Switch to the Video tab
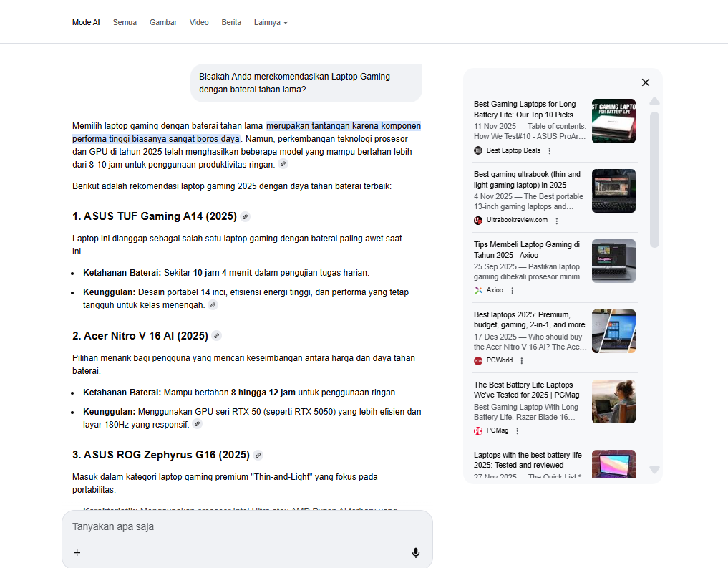This screenshot has width=728, height=568. click(x=199, y=23)
